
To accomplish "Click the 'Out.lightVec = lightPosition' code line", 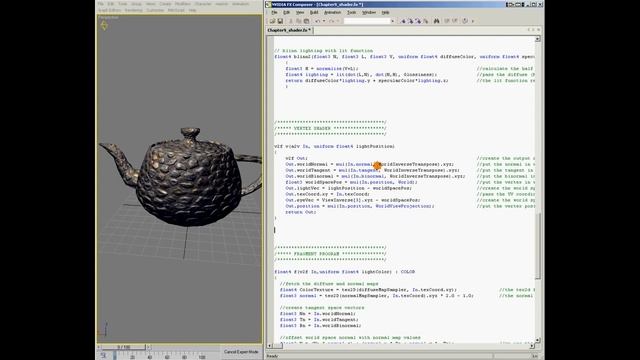I will [349, 188].
